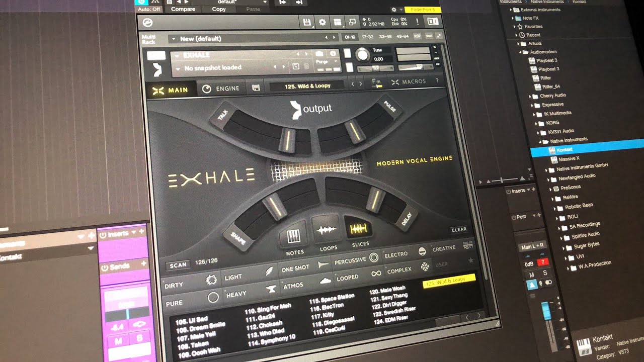This screenshot has height=362, width=644.
Task: Switch to the Exhale MAIN tab
Action: (170, 90)
